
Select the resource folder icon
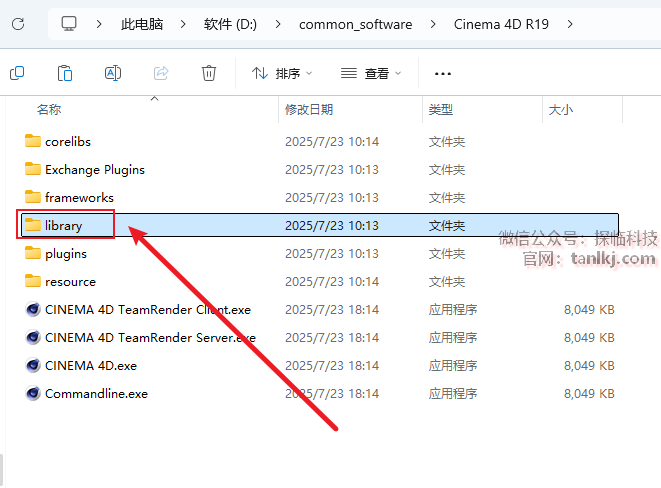click(33, 281)
